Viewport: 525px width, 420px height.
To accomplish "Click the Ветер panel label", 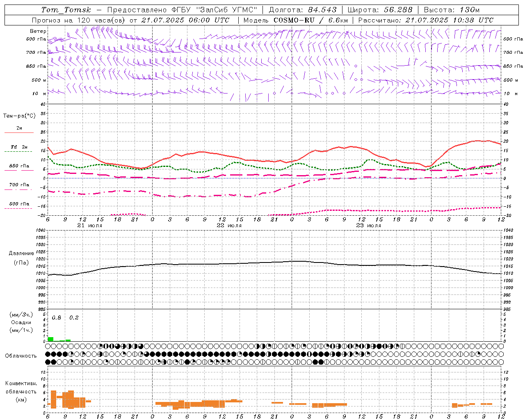I will coord(38,31).
